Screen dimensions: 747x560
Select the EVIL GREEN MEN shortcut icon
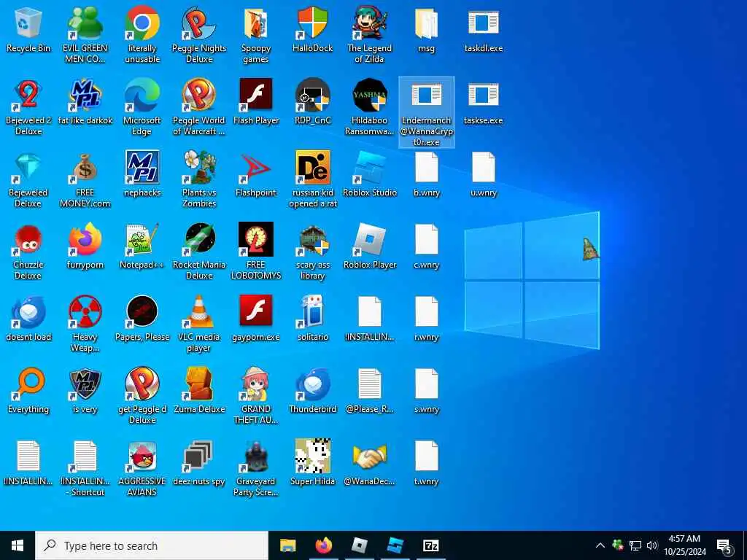(x=85, y=23)
